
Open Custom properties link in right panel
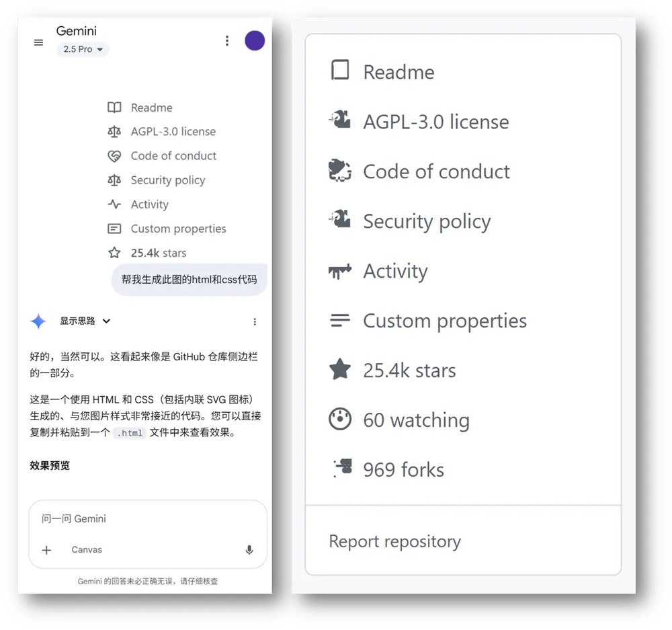(445, 321)
